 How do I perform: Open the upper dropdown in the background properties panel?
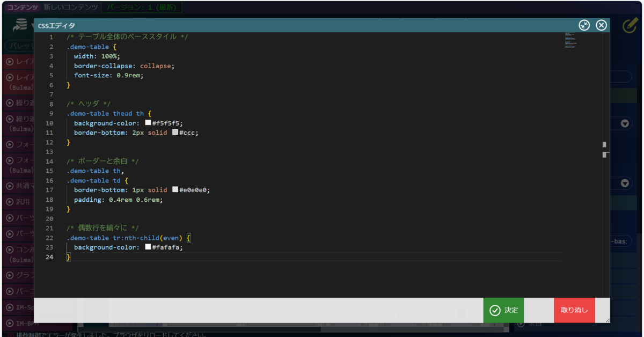[625, 124]
